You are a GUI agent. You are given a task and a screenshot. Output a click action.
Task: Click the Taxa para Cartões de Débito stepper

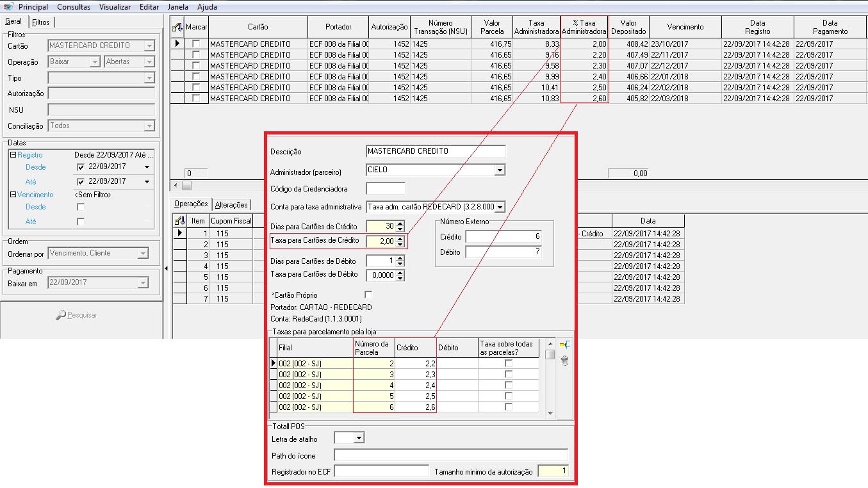(x=400, y=275)
